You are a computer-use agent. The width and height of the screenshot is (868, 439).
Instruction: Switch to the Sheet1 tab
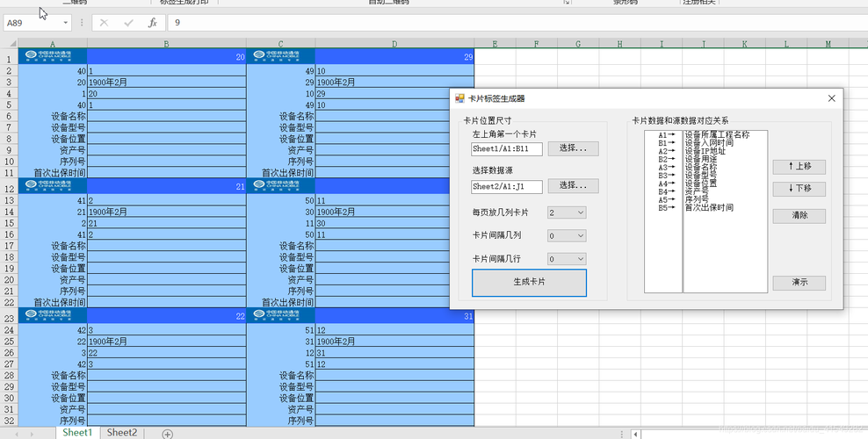(77, 432)
